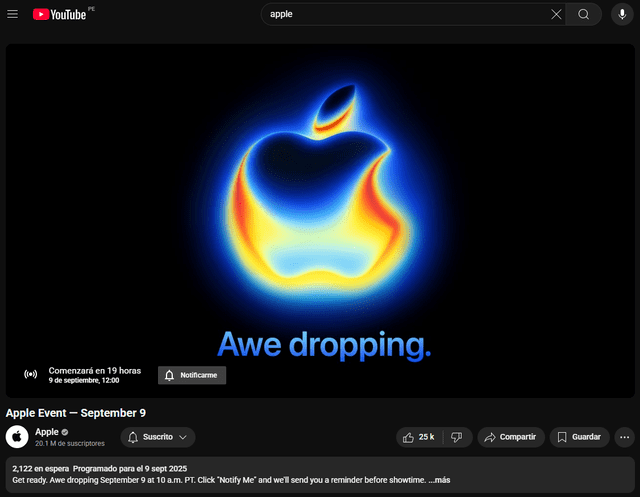The image size is (640, 497).
Task: Click the magnifying glass search button
Action: pyautogui.click(x=584, y=14)
